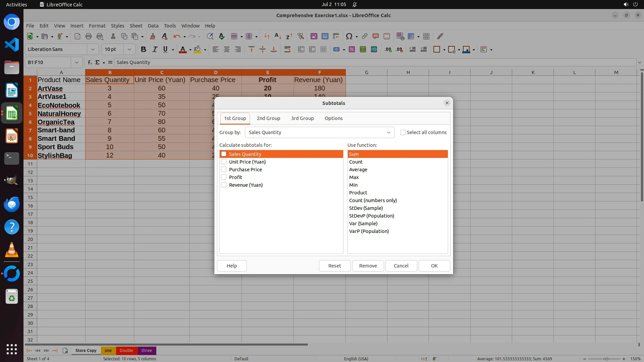Click the Italic formatting icon

pyautogui.click(x=155, y=49)
